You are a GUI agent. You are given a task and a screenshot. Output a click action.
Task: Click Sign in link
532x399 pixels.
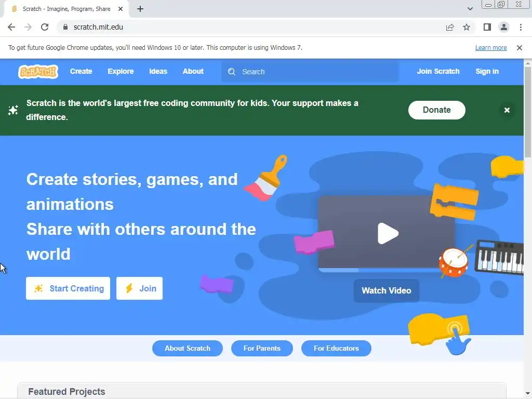[x=487, y=71]
